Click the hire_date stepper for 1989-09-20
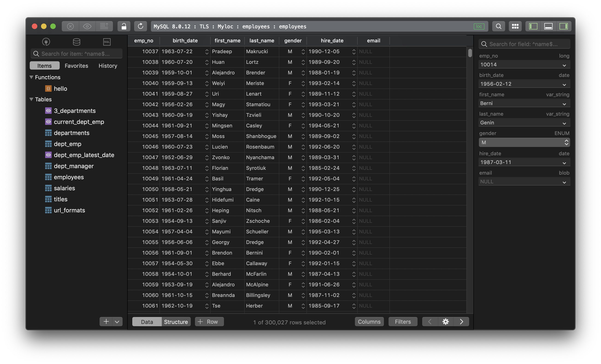This screenshot has width=601, height=364. tap(354, 62)
